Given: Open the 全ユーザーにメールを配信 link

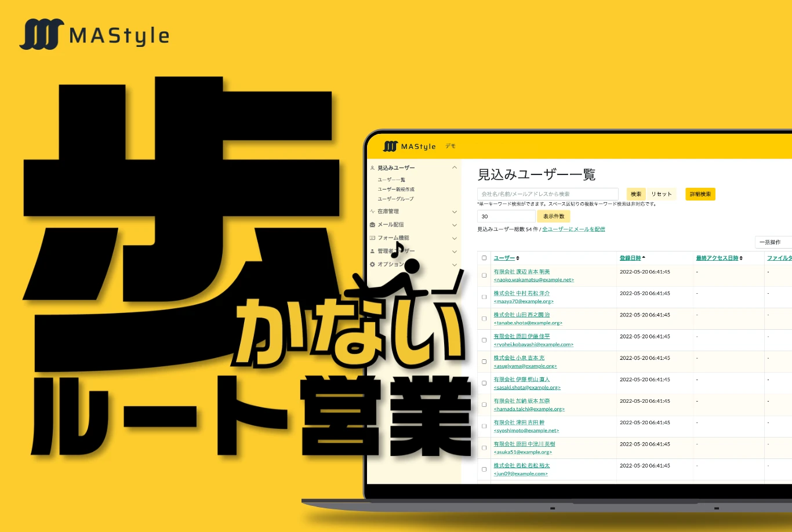Looking at the screenshot, I should (573, 229).
